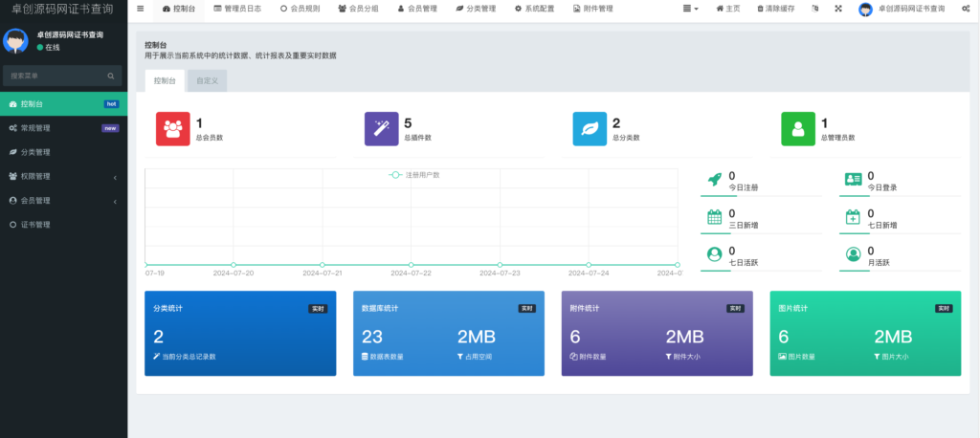The height and width of the screenshot is (438, 980).
Task: Click the user avatar in the sidebar
Action: click(15, 40)
